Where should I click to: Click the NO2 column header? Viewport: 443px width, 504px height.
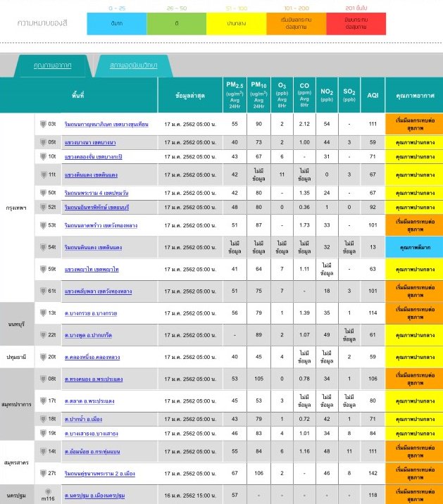click(x=327, y=95)
